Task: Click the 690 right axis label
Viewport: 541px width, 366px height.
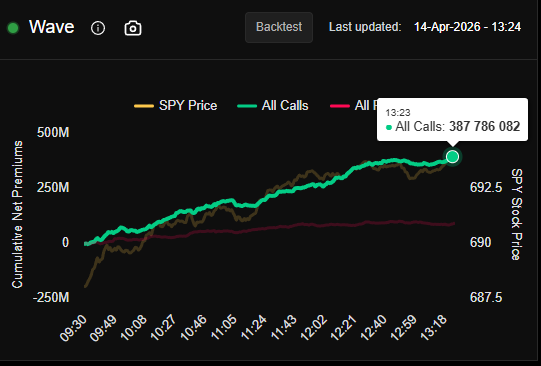Action: tap(480, 243)
